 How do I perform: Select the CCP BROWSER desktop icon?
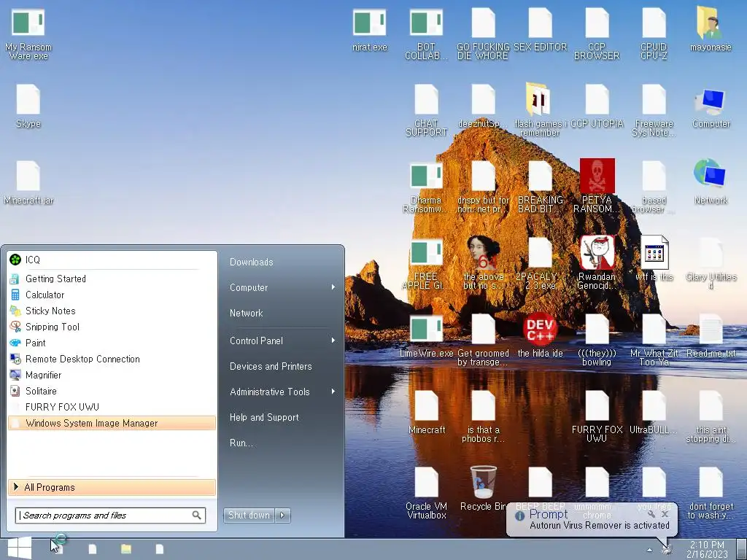[597, 34]
